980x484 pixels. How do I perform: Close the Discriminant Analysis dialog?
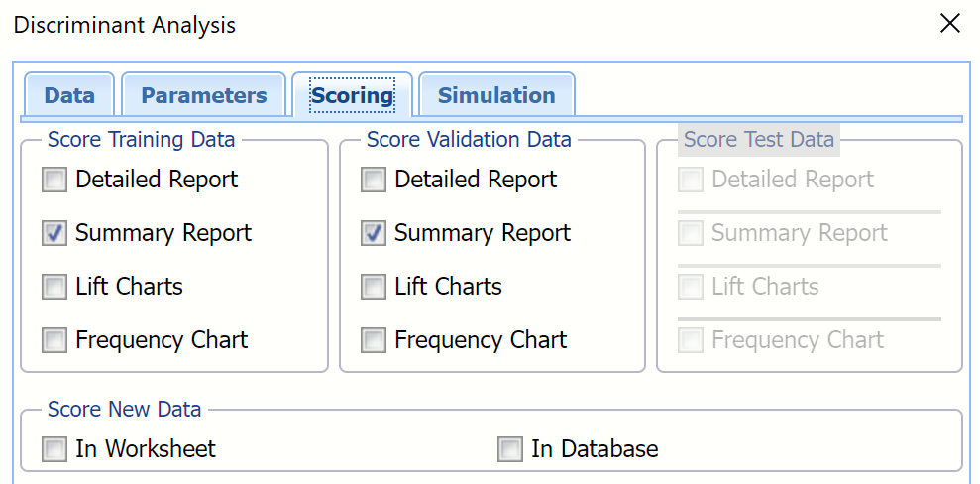[x=949, y=24]
